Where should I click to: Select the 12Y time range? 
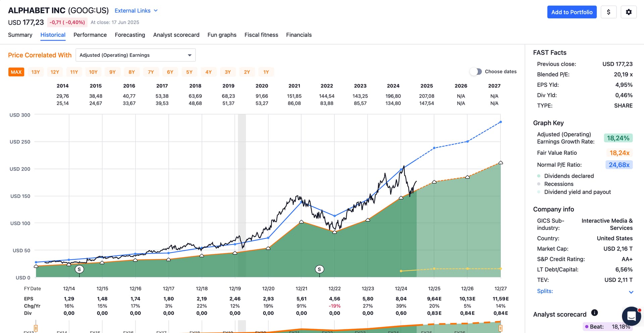click(55, 72)
